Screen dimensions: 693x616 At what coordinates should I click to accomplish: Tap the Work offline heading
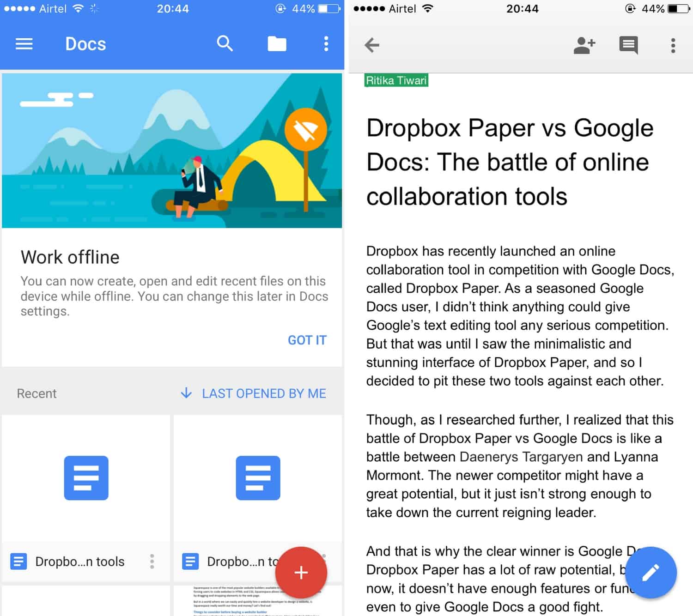click(x=70, y=257)
